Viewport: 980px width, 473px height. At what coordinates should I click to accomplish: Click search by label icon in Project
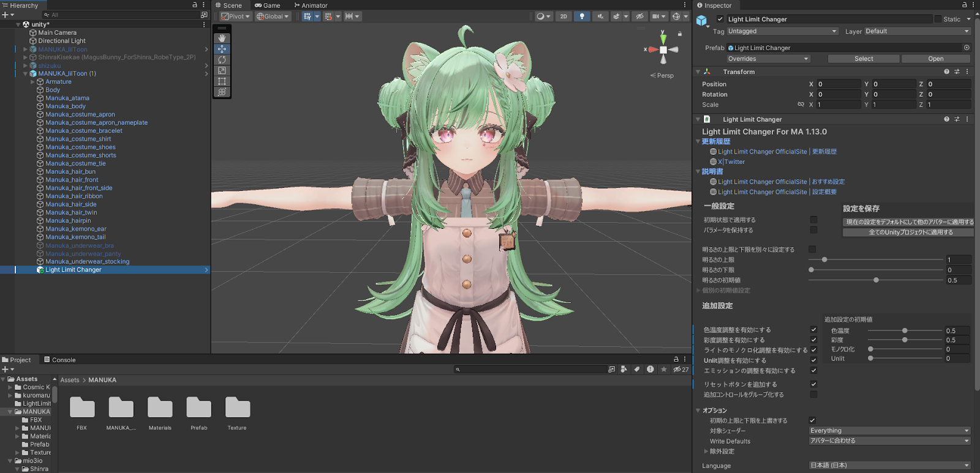coord(637,369)
